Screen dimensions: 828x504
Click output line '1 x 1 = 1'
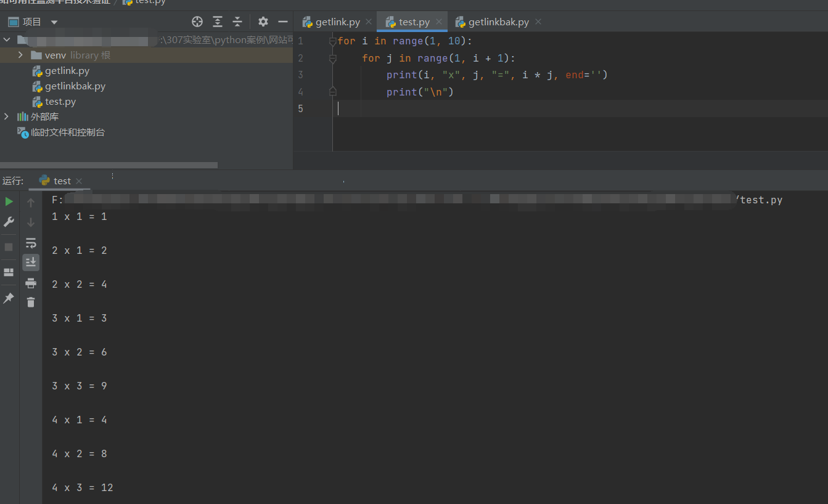[x=79, y=217]
